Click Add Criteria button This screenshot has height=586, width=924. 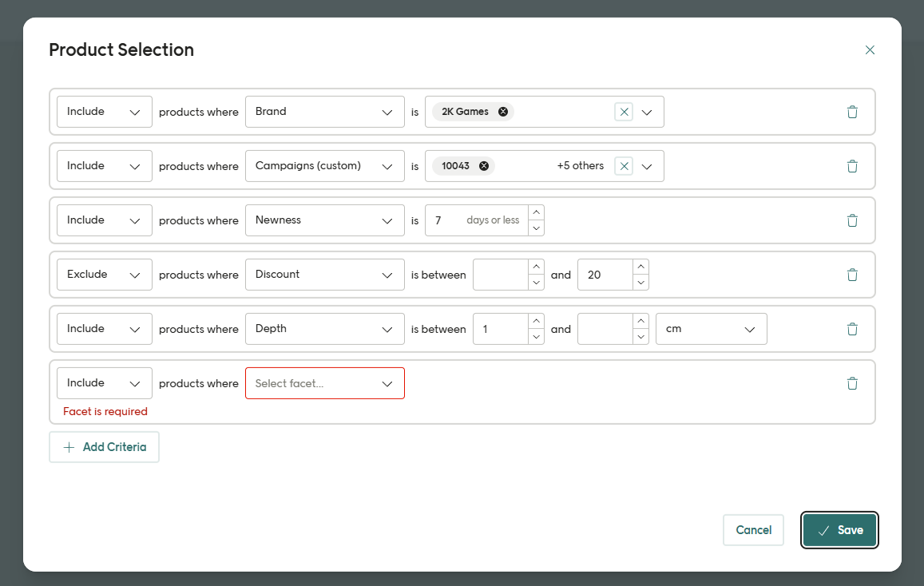pyautogui.click(x=104, y=447)
